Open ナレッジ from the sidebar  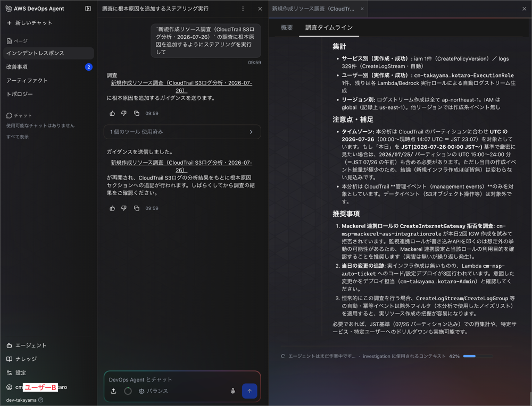click(22, 359)
